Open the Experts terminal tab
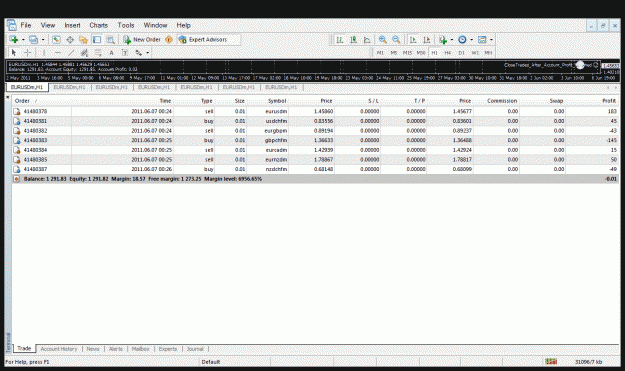 point(168,349)
